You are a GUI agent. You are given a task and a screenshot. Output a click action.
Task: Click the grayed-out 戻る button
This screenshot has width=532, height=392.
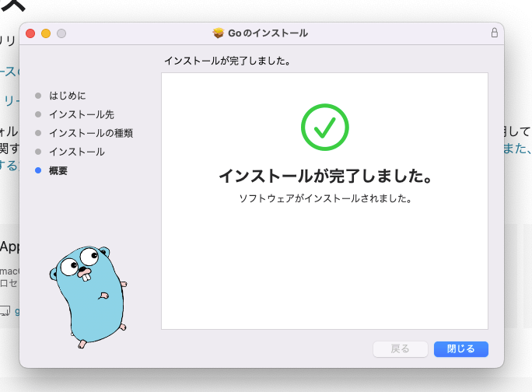(401, 349)
